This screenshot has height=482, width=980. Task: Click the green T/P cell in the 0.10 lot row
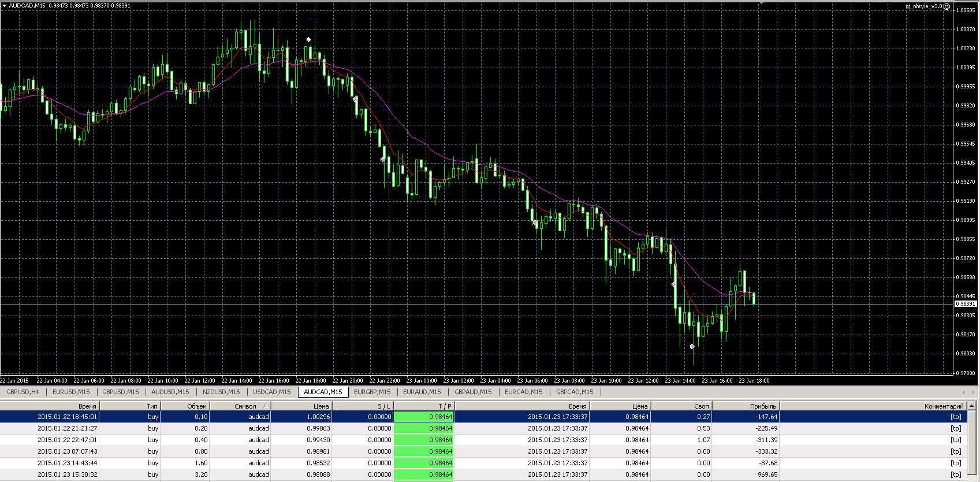coord(424,417)
